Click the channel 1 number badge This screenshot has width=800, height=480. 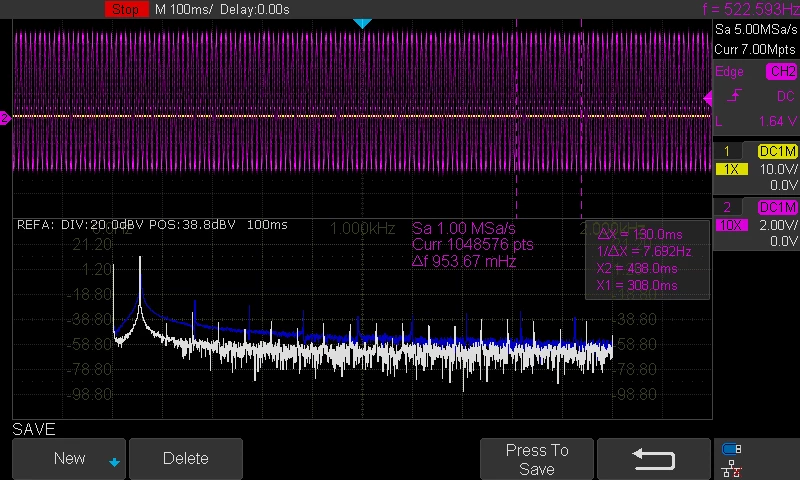point(727,151)
